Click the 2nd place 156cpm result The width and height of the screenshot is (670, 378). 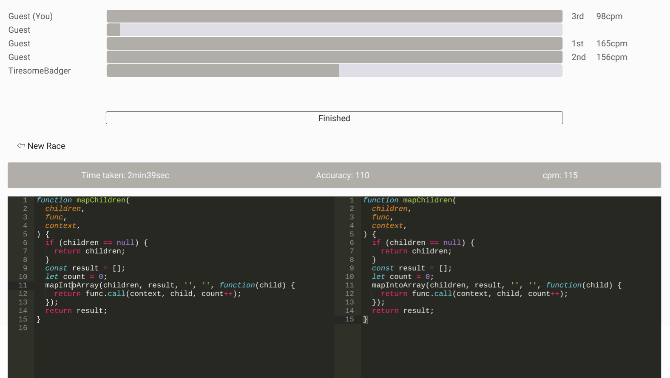coord(599,57)
